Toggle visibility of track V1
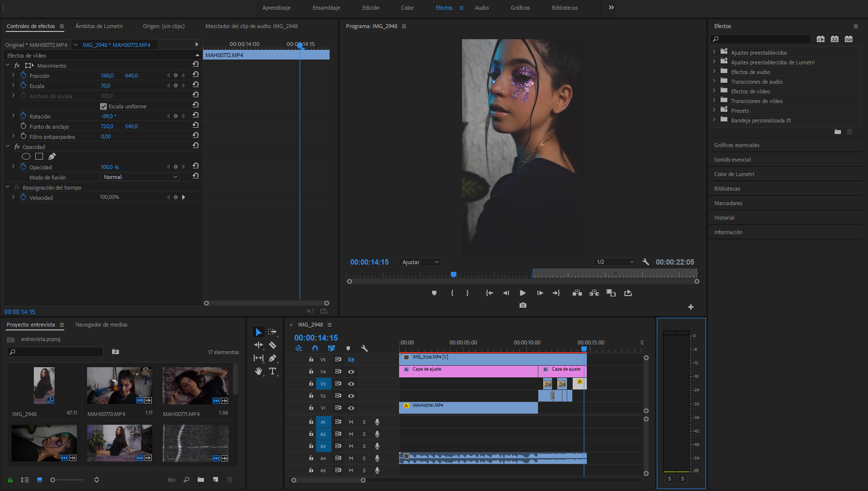 (x=351, y=408)
